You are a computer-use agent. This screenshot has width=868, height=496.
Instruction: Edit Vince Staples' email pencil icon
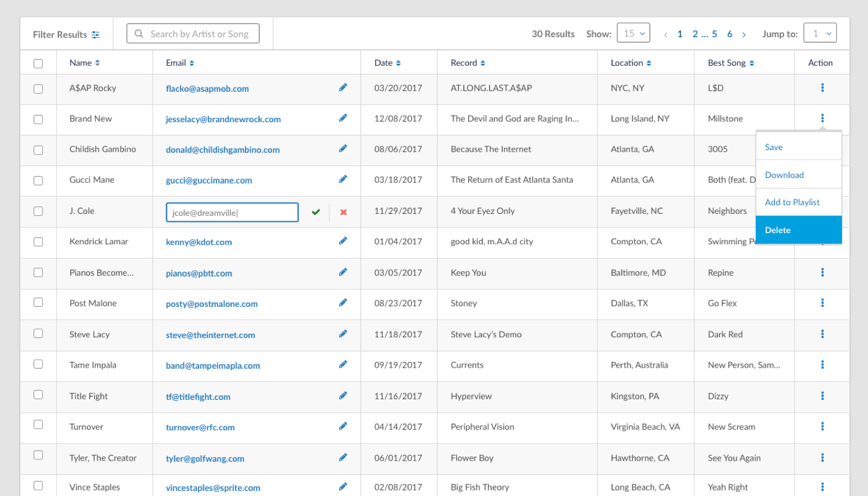pos(343,487)
